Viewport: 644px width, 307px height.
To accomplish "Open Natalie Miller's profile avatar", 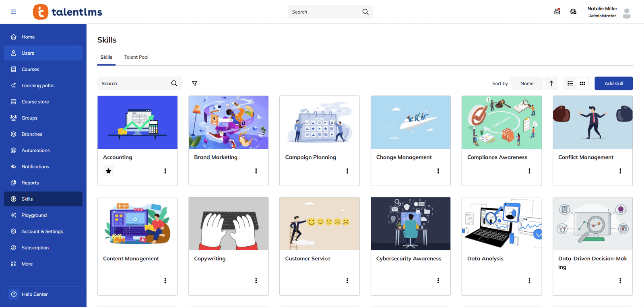I will [627, 13].
